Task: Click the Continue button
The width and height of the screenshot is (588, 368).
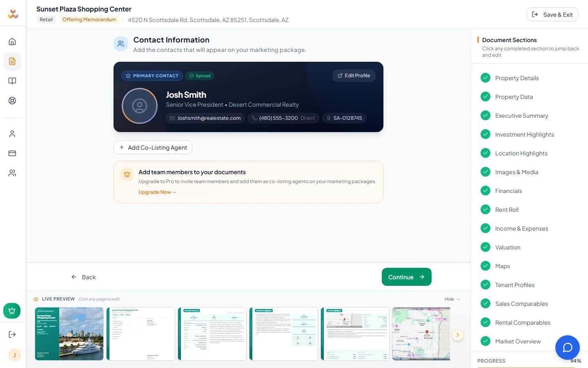Action: [406, 277]
